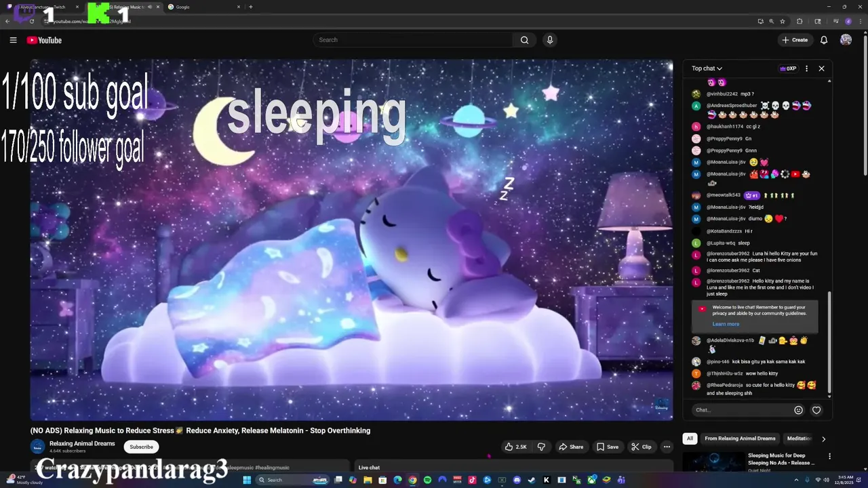Viewport: 868px width, 488px height.
Task: Open File Explorer from the taskbar
Action: click(x=368, y=480)
